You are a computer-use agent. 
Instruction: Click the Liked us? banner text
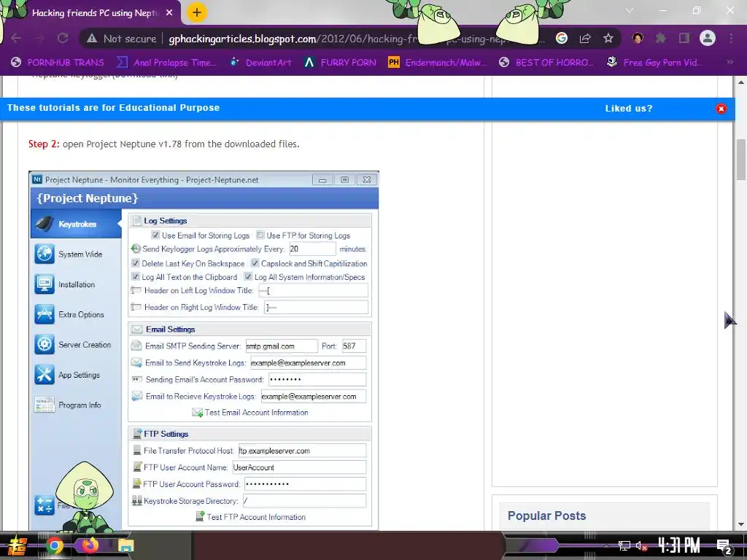click(629, 108)
